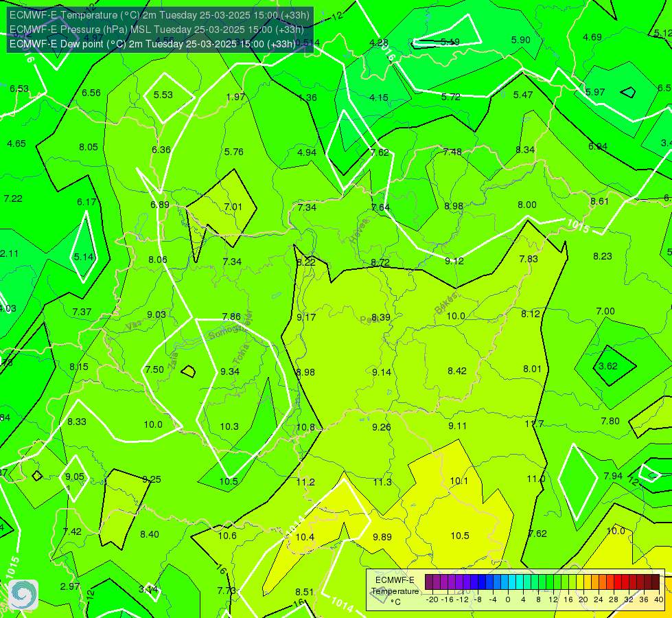
Task: Click the dew point value 10.3
Action: (229, 426)
